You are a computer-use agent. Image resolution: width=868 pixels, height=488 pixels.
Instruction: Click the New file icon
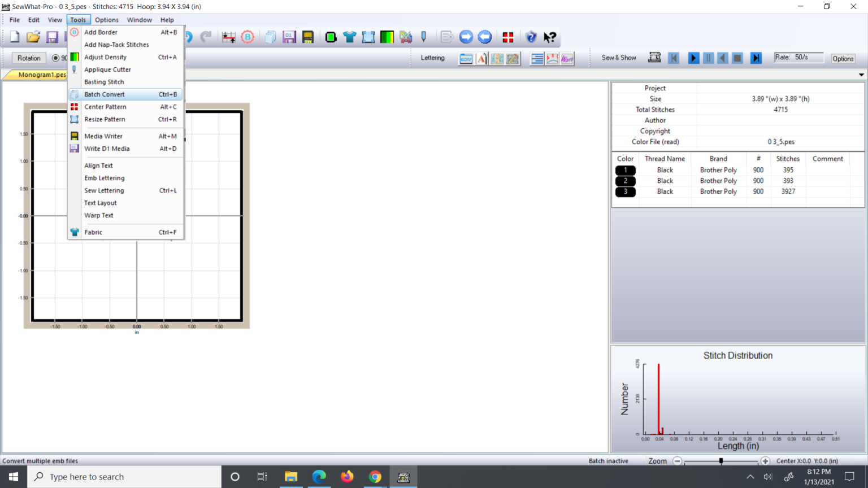(x=15, y=37)
